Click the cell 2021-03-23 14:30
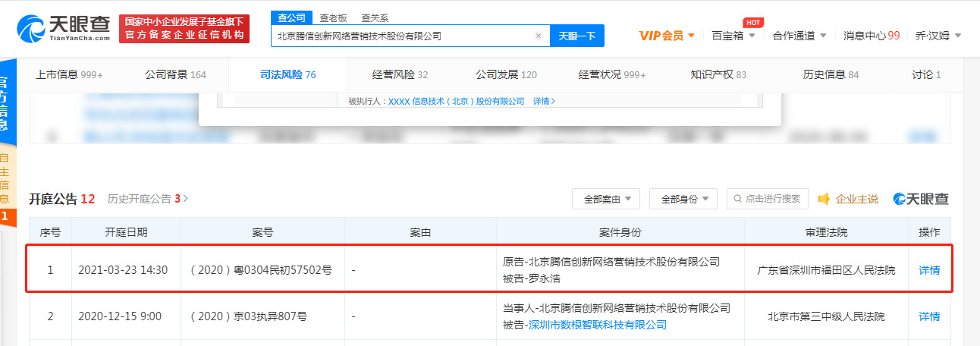This screenshot has width=980, height=346. tap(123, 270)
